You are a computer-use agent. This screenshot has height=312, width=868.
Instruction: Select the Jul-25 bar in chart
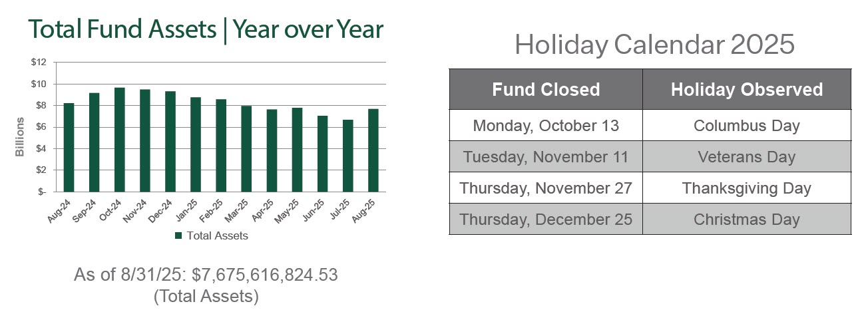point(347,156)
